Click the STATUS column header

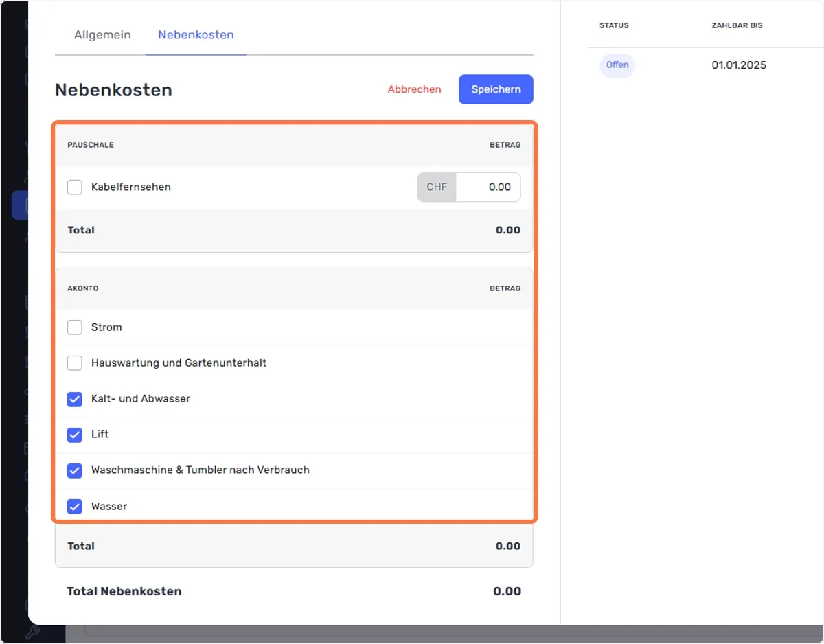614,25
